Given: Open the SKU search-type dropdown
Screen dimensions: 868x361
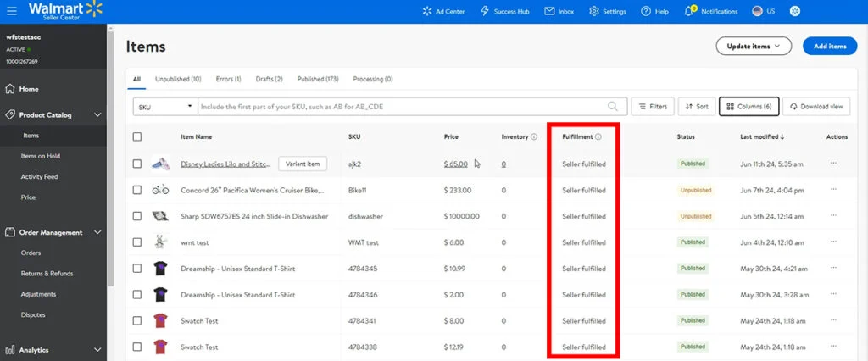Looking at the screenshot, I should click(165, 106).
